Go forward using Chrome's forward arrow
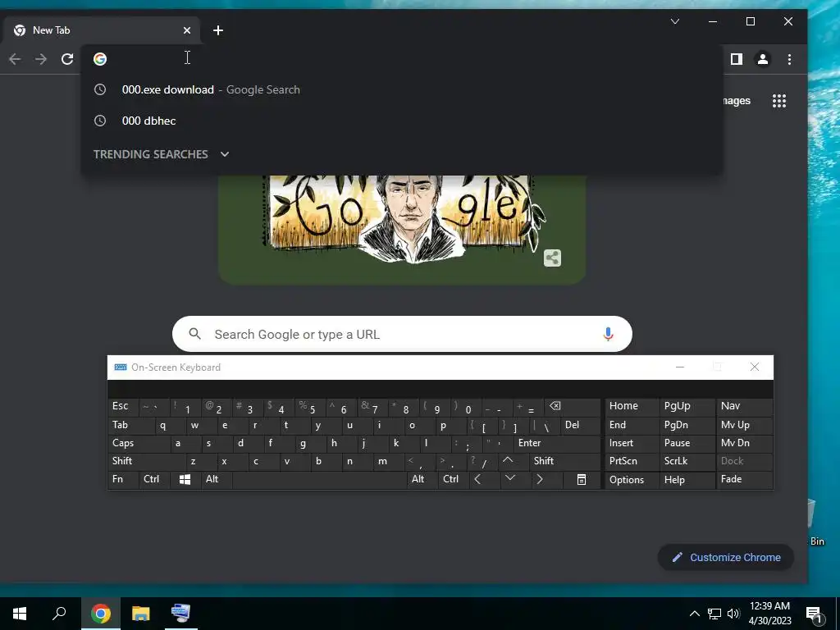840x630 pixels. click(41, 59)
